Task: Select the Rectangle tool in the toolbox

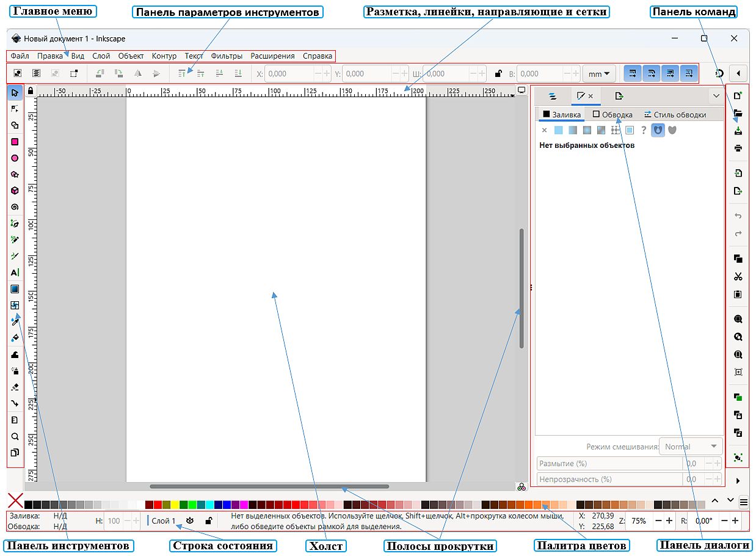Action: (15, 142)
